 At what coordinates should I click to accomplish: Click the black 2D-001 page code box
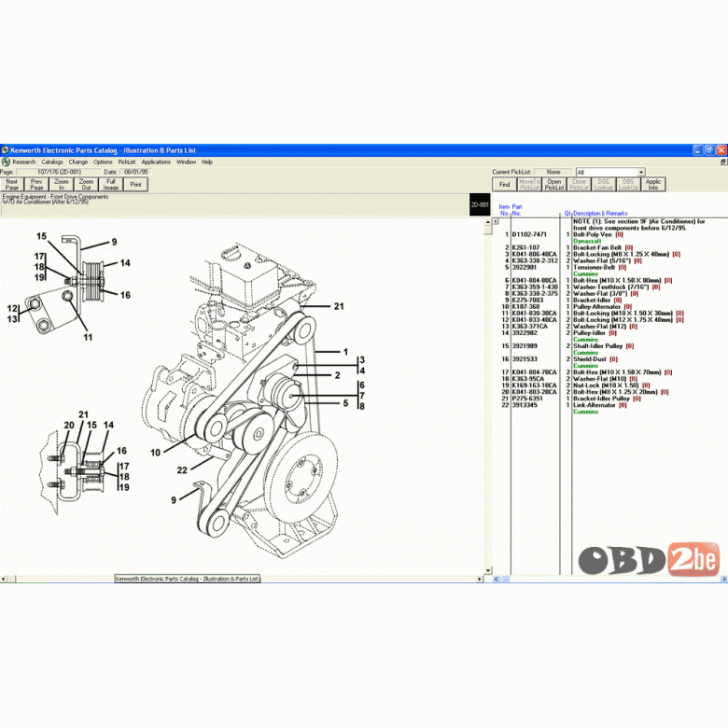click(480, 204)
